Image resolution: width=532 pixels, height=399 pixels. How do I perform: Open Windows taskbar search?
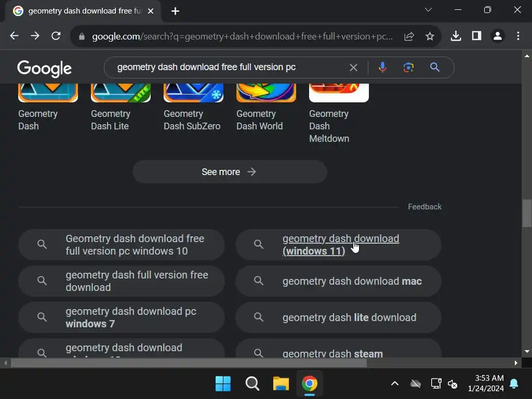[x=252, y=384]
